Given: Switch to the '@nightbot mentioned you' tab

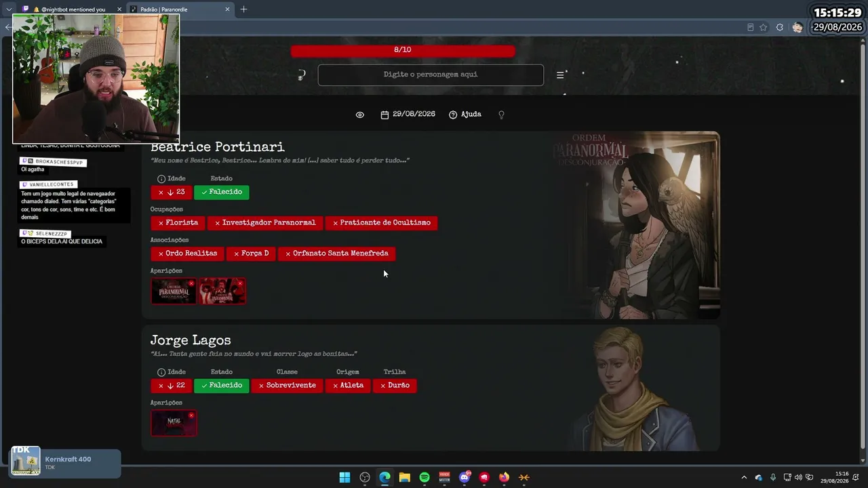Looking at the screenshot, I should click(x=72, y=9).
